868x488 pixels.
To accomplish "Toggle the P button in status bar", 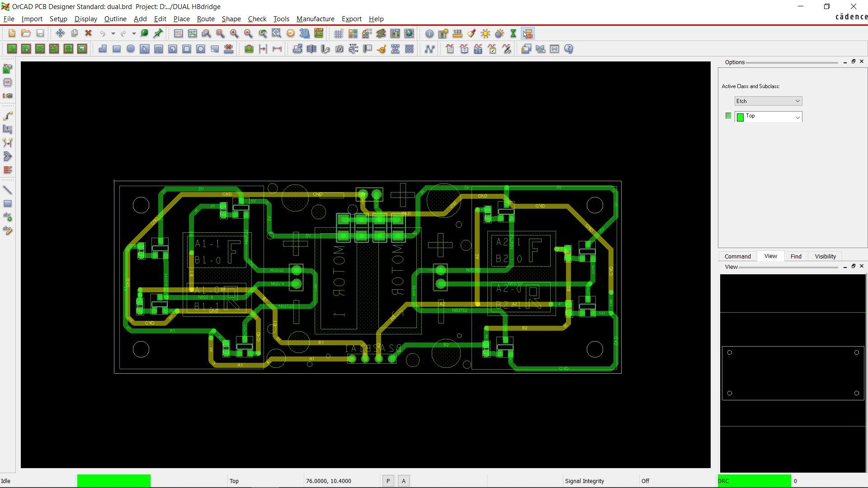I will tap(388, 481).
